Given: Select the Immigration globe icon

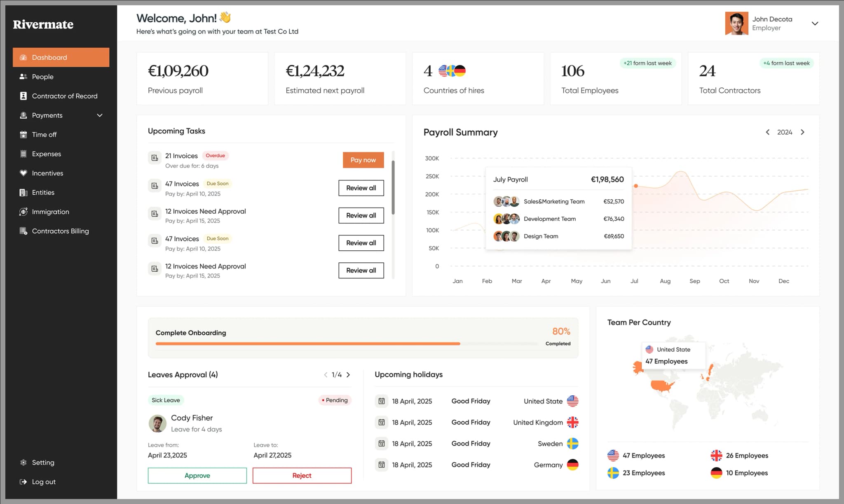Looking at the screenshot, I should coord(23,212).
